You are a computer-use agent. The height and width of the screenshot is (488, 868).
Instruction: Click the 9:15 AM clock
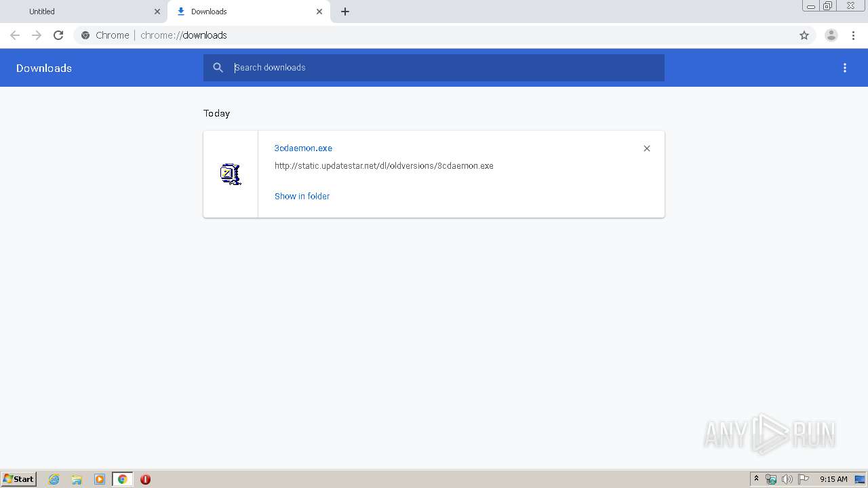click(x=833, y=479)
